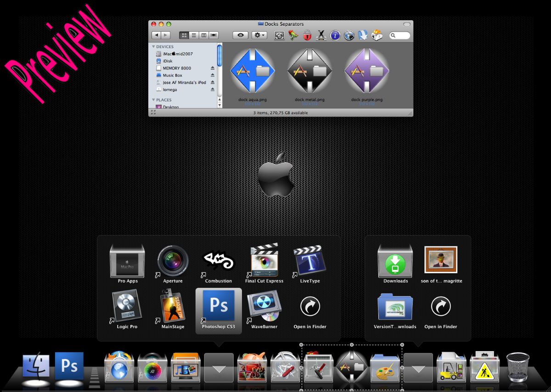The image size is (551, 392).
Task: Eject the MEMORY 8000 volume
Action: [213, 68]
